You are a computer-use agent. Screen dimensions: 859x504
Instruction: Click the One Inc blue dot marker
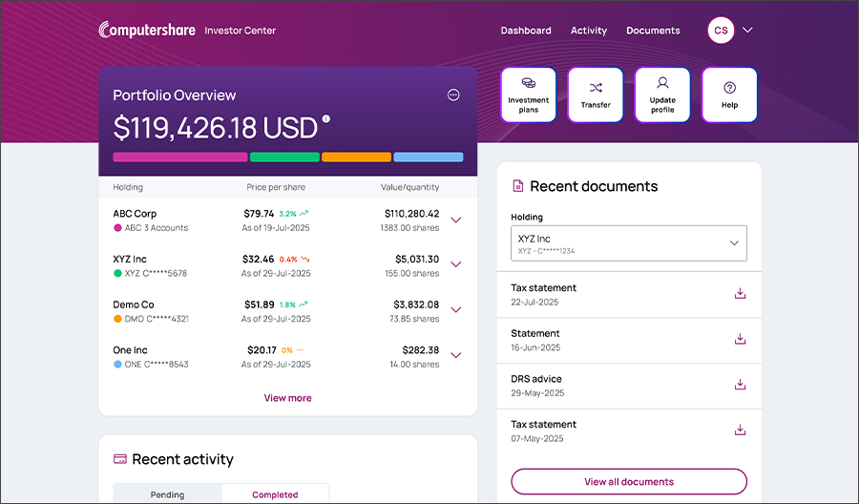pos(117,365)
